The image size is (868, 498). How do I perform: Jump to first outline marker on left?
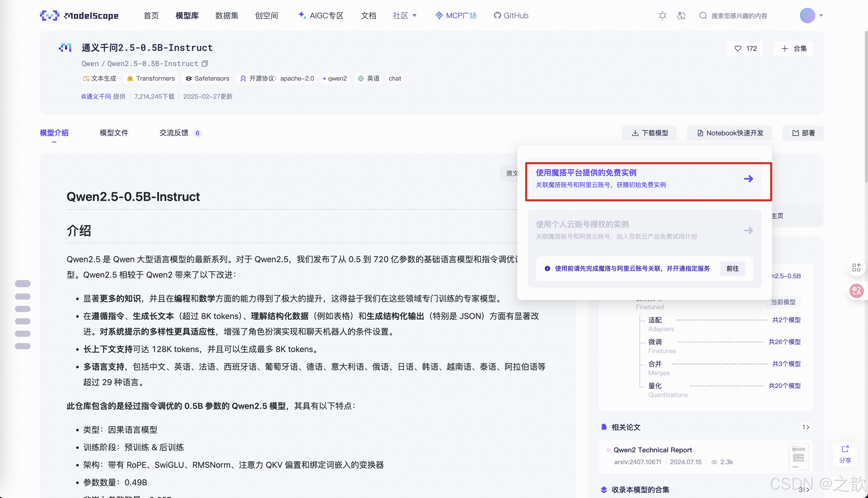pyautogui.click(x=22, y=284)
